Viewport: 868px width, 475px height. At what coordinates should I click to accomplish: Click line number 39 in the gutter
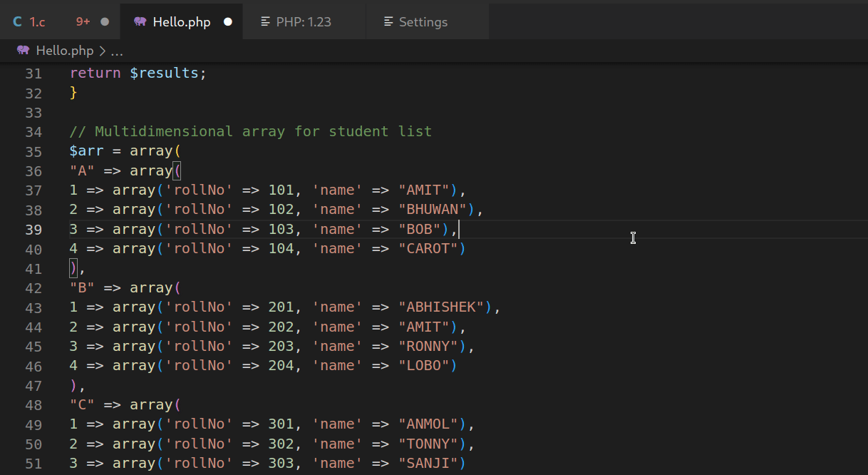[x=33, y=229]
